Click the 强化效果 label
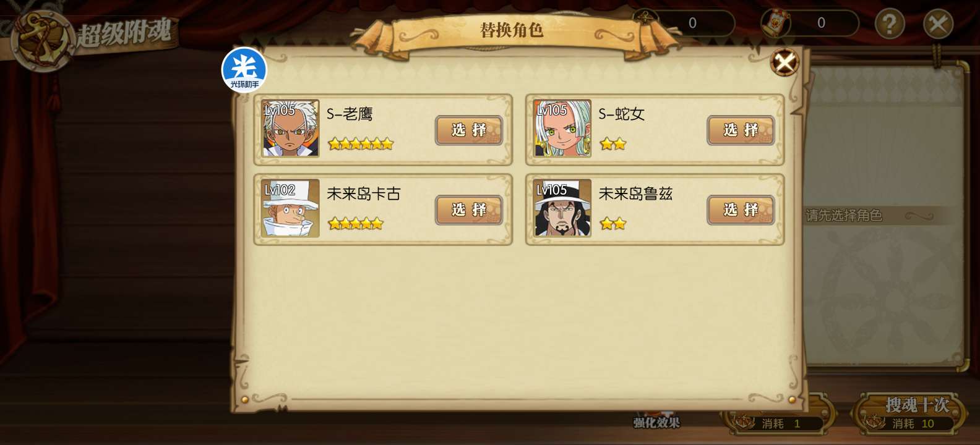 pyautogui.click(x=656, y=423)
